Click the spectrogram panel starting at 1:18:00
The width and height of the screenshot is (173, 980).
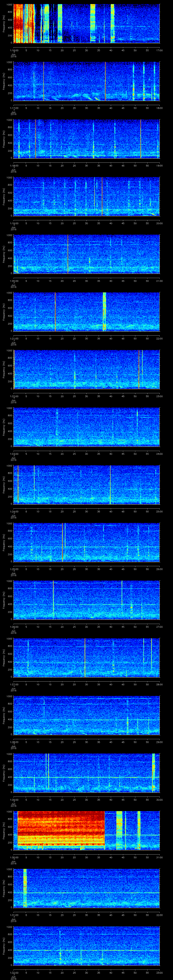point(86,139)
